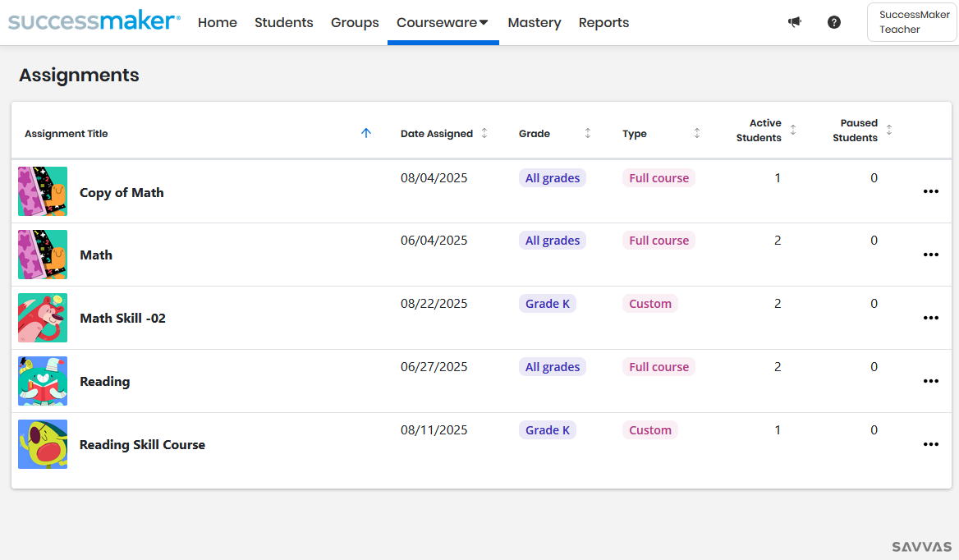Open three-dot menu for Reading assignment

click(x=930, y=381)
